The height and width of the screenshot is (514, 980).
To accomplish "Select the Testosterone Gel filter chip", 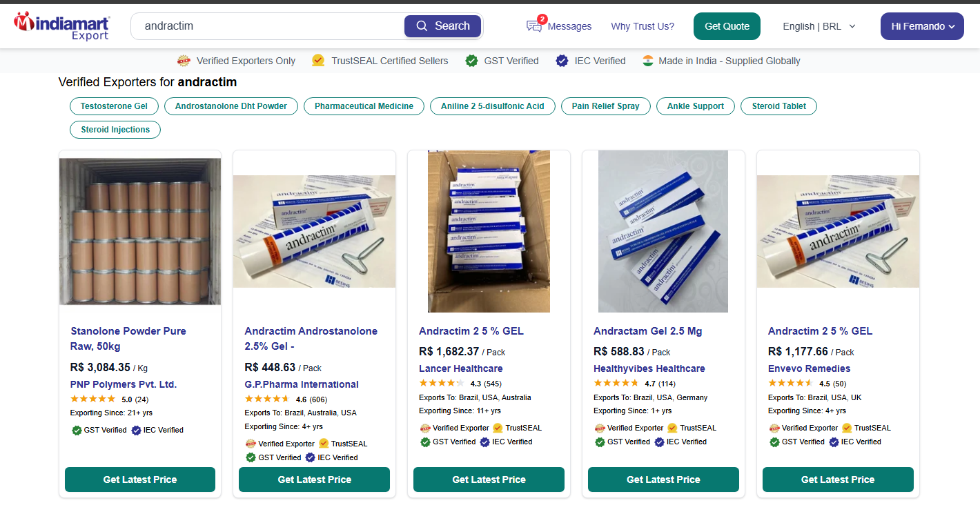I will (x=114, y=106).
